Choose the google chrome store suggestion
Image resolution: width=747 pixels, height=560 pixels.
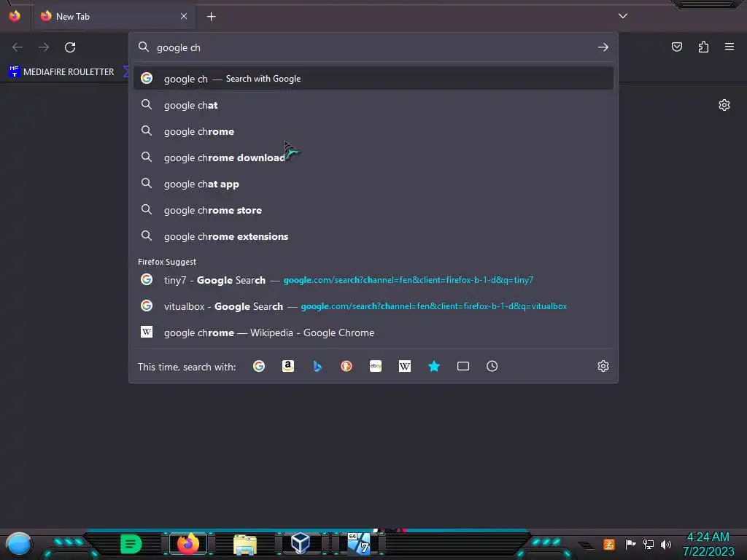point(373,210)
